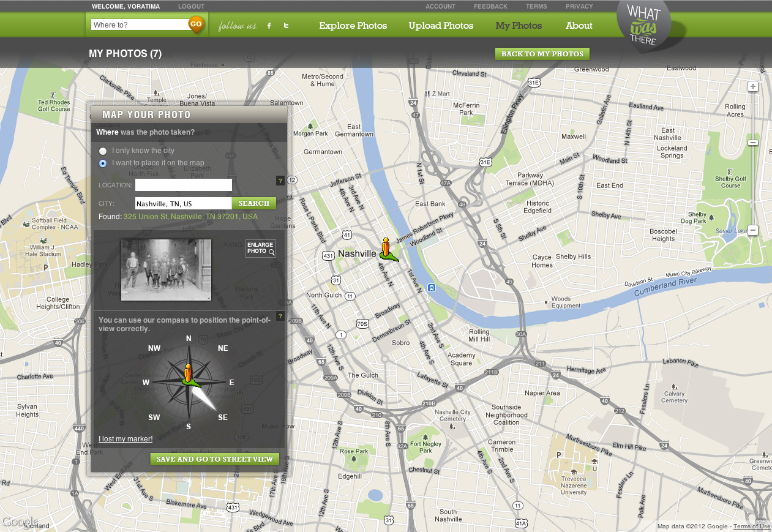Open the Explore Photos page
The height and width of the screenshot is (532, 772).
click(353, 26)
